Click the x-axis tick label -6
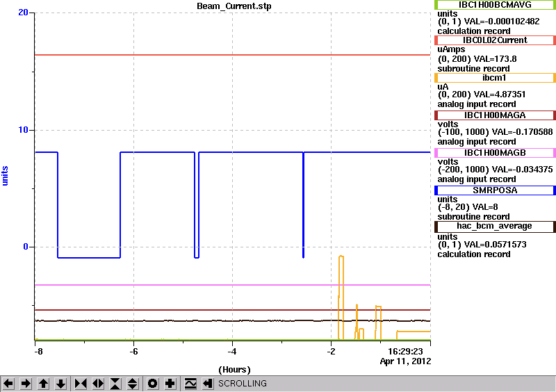556x392 pixels. pyautogui.click(x=133, y=351)
